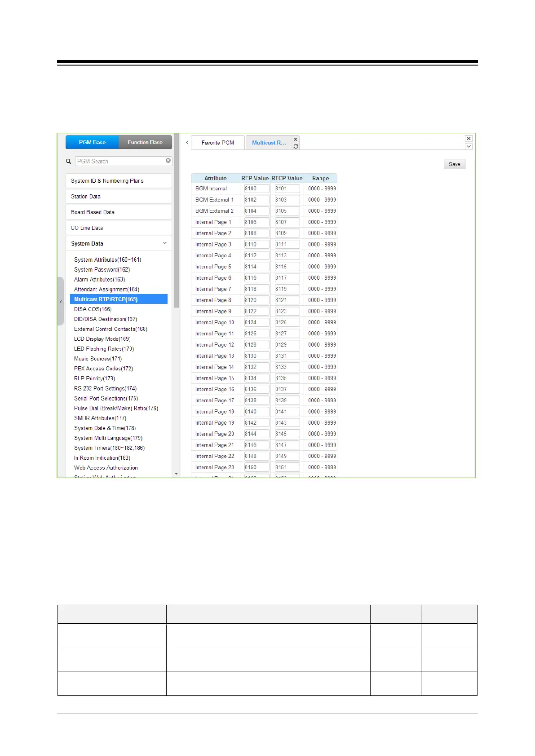Close the Multicast R... tab

pos(296,140)
